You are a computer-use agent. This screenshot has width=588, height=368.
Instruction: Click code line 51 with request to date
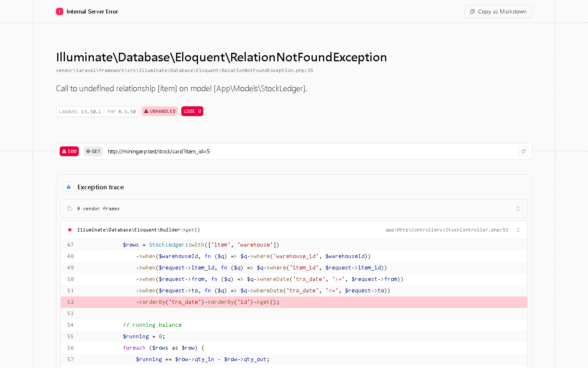tap(294, 291)
